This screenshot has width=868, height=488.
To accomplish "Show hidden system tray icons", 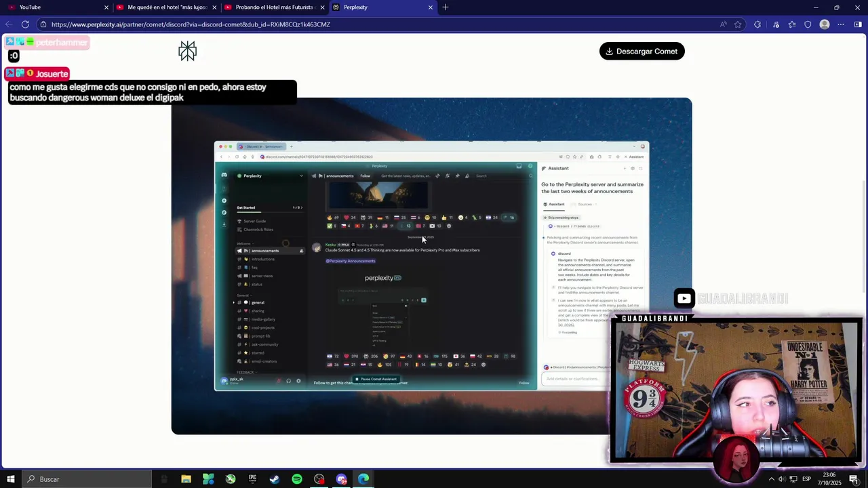I will pos(771,479).
